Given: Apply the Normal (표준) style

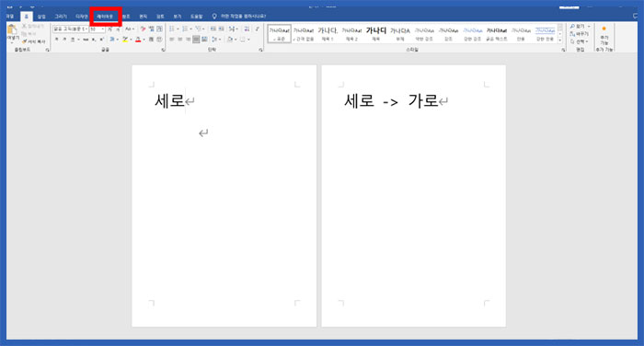Looking at the screenshot, I should (280, 34).
